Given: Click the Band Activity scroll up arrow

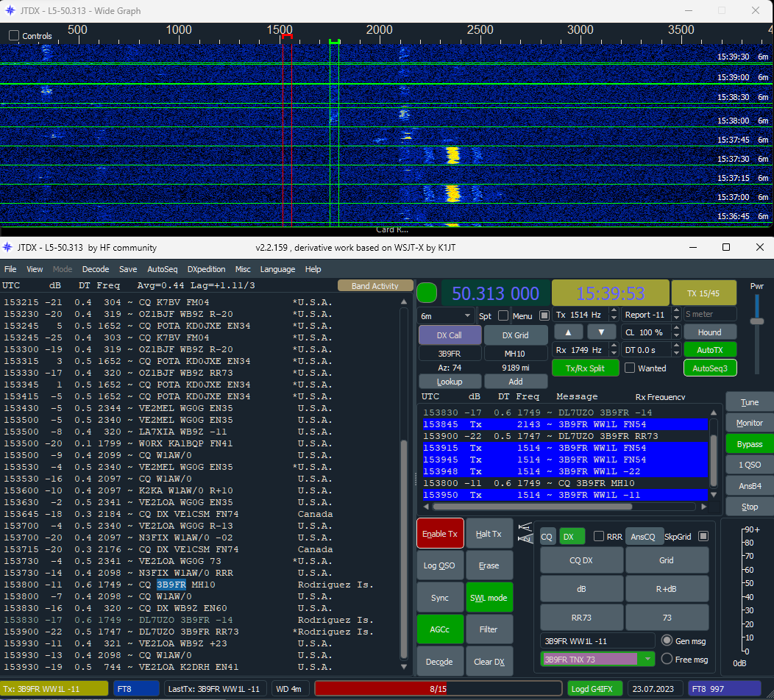Looking at the screenshot, I should point(404,302).
